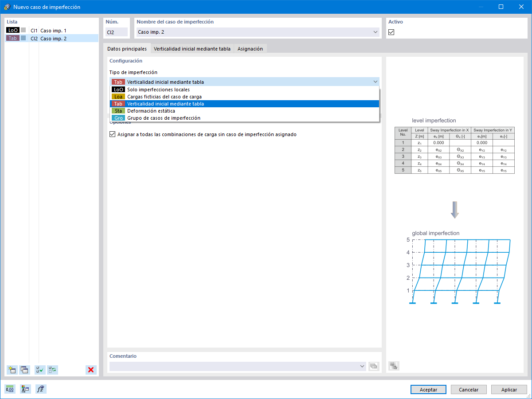Click the Cancelar button
532x399 pixels.
pyautogui.click(x=469, y=390)
